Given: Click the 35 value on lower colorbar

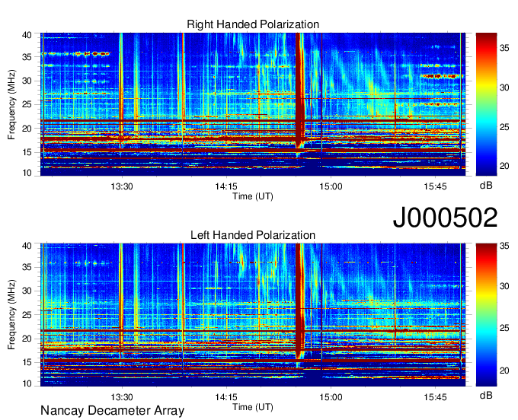Looking at the screenshot, I should [504, 246].
